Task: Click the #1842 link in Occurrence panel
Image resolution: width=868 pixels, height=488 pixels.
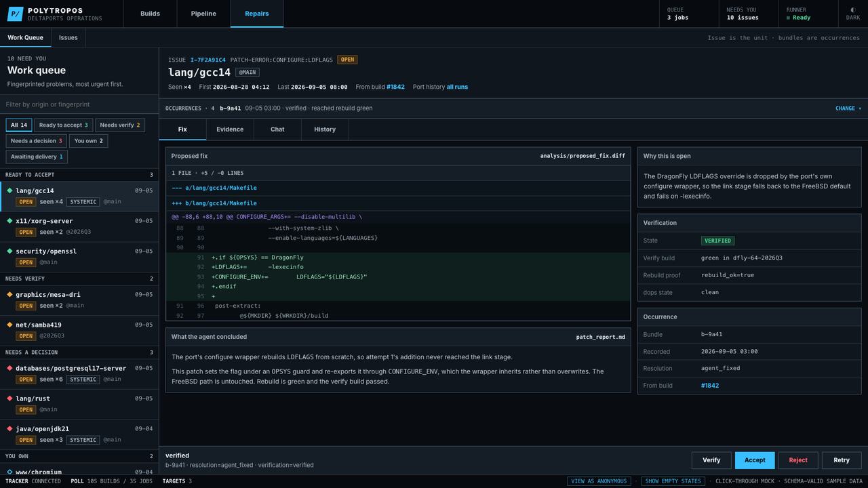Action: [x=710, y=386]
